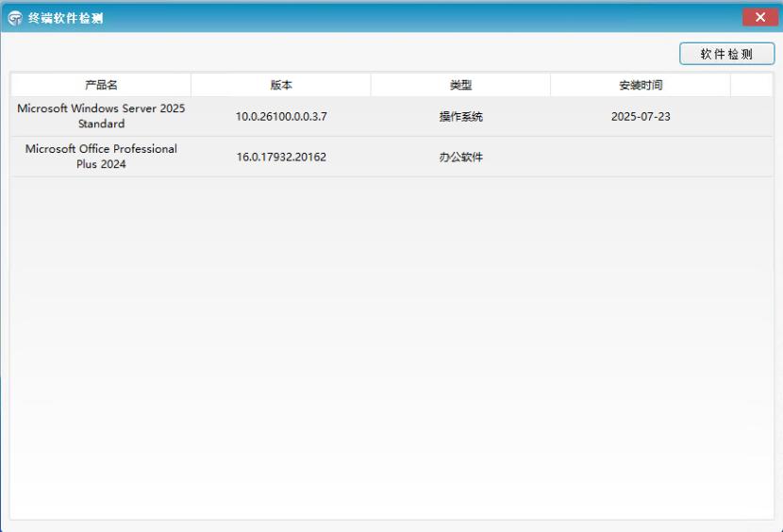Click the app icon in the title bar

[x=14, y=18]
